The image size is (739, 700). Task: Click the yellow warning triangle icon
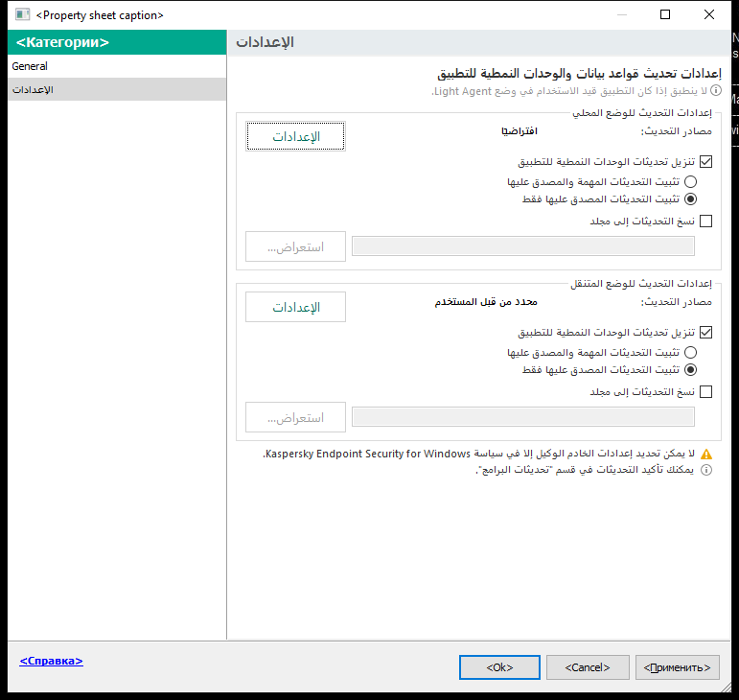point(706,454)
